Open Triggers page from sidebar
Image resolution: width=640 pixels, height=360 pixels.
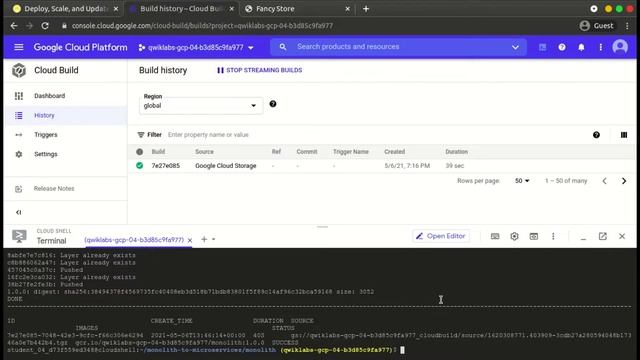46,135
